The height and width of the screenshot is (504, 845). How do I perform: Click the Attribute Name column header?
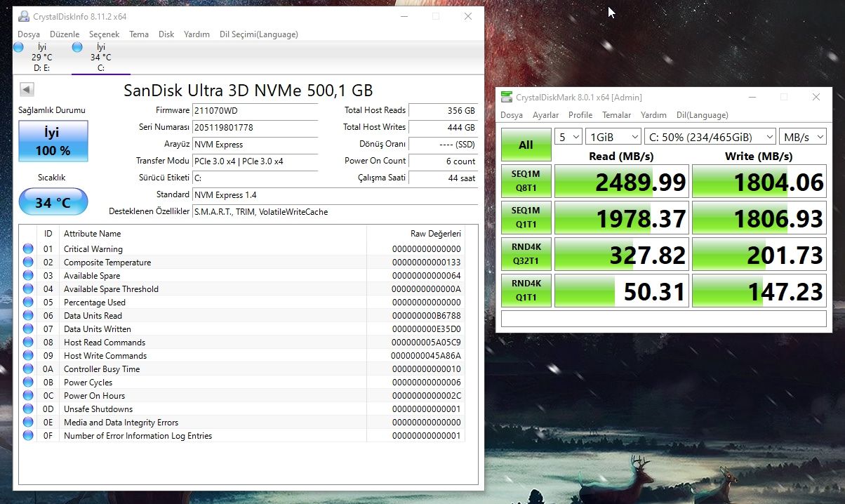[x=213, y=233]
